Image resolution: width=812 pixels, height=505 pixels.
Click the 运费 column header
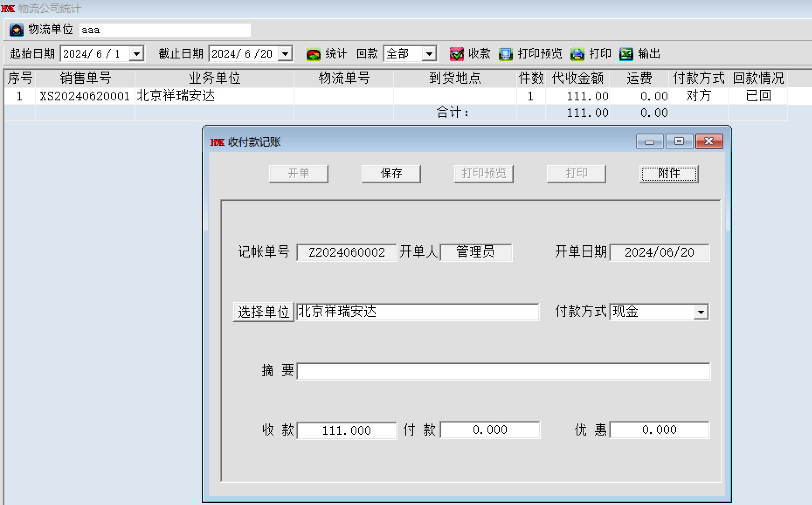[x=639, y=78]
